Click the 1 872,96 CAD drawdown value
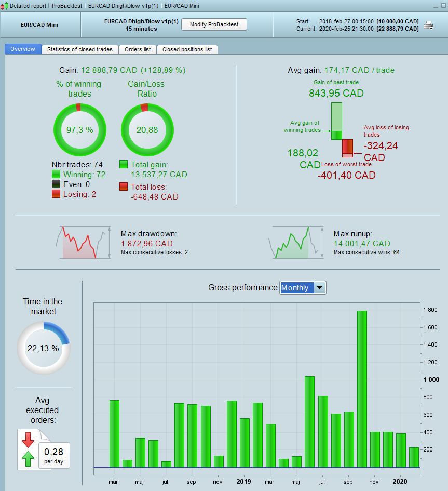 pyautogui.click(x=147, y=243)
